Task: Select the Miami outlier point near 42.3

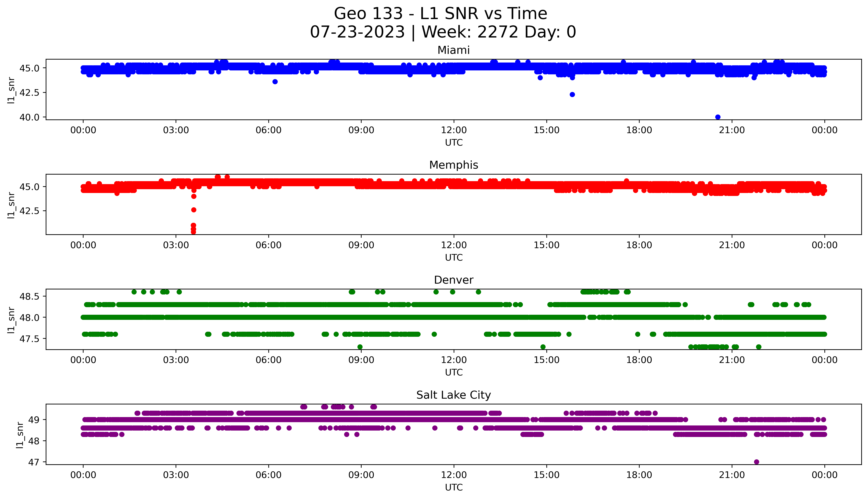Action: [x=572, y=95]
